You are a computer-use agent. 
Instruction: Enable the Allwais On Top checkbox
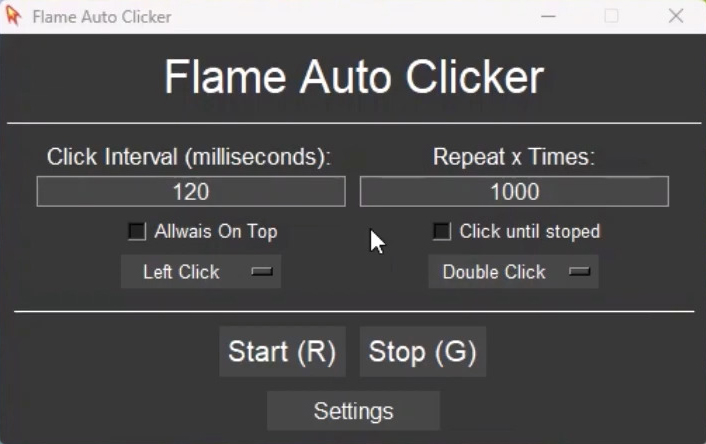[136, 231]
